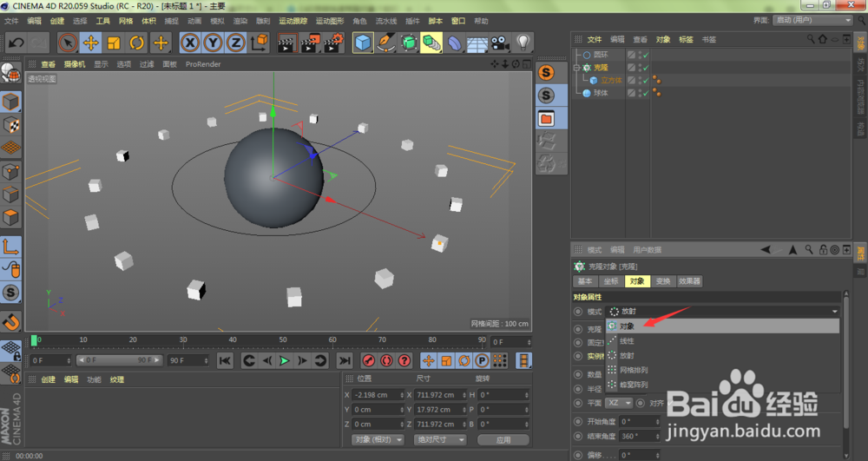868x461 pixels.
Task: Select the Move tool in top toolbar
Action: tap(90, 43)
